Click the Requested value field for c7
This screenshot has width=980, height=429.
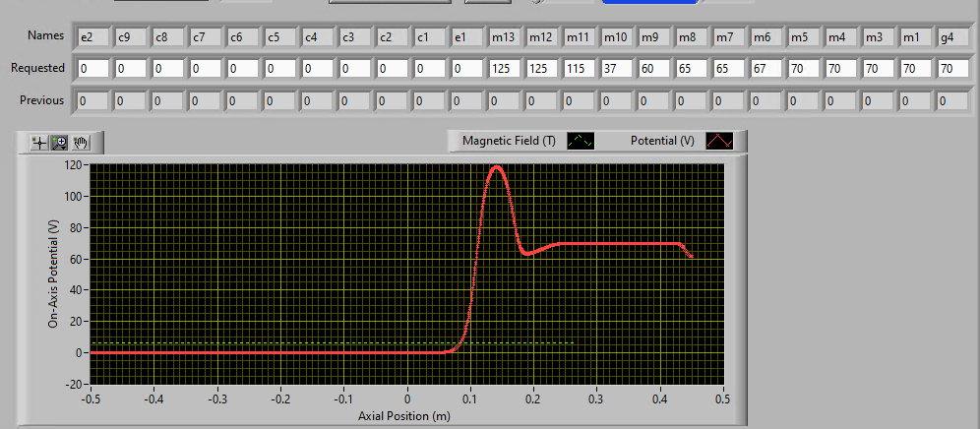pyautogui.click(x=207, y=68)
